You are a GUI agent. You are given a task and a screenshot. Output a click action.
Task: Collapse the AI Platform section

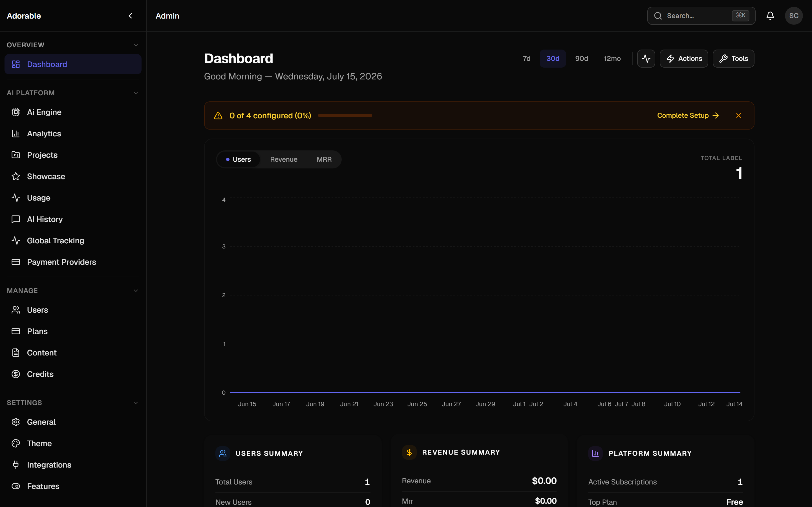(136, 93)
